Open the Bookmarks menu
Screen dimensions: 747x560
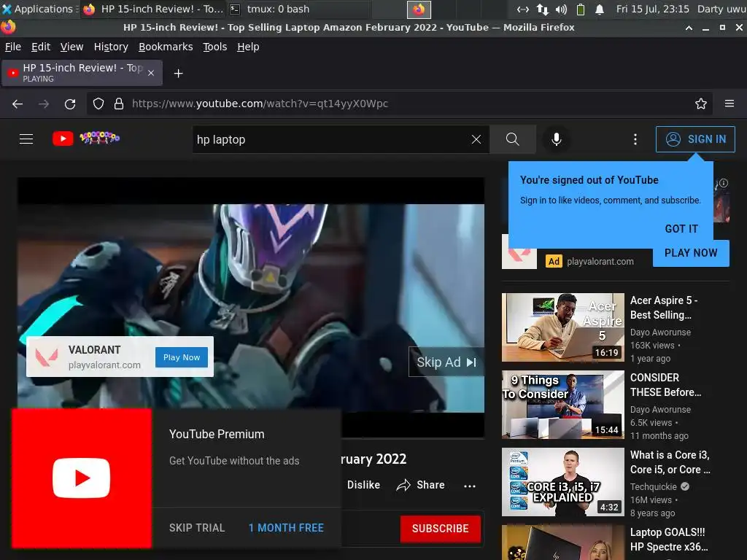click(166, 47)
